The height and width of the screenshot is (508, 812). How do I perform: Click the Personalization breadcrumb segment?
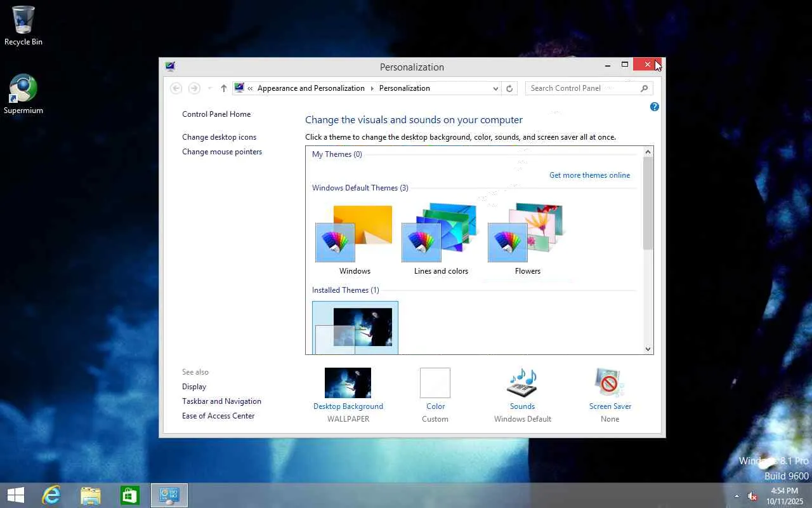click(405, 88)
